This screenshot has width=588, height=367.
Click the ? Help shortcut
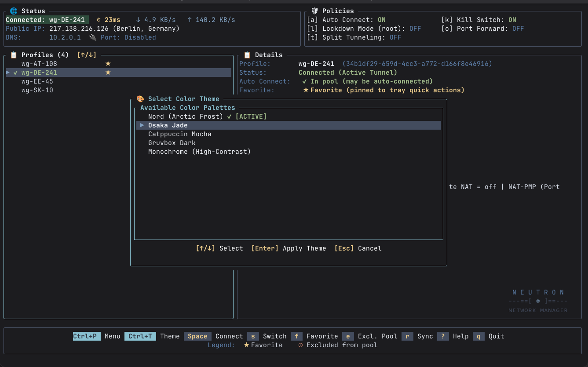click(x=453, y=336)
